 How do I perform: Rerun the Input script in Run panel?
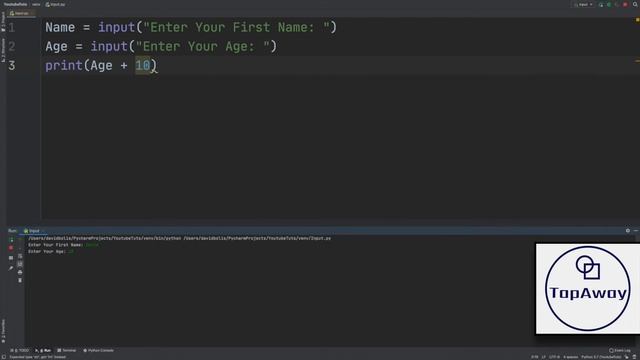click(x=11, y=240)
